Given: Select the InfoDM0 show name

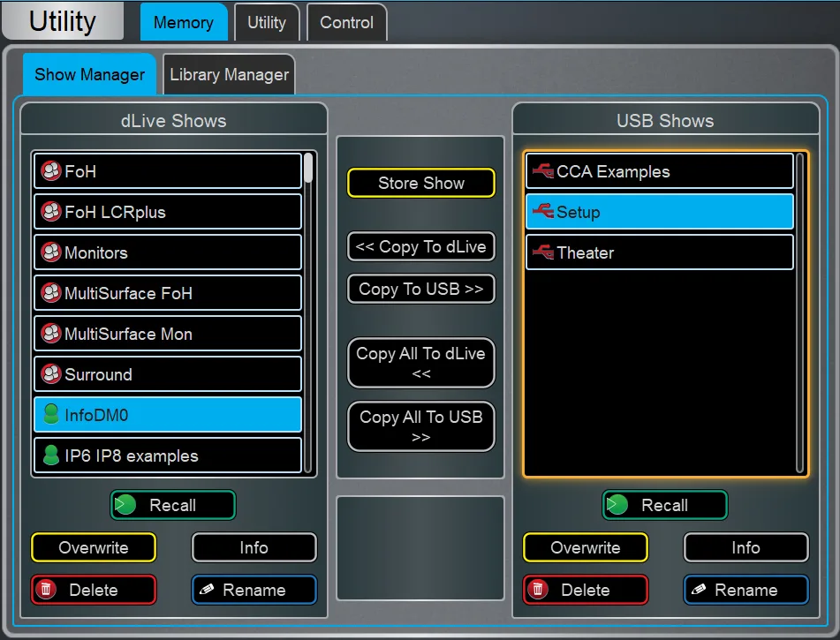Looking at the screenshot, I should [96, 415].
